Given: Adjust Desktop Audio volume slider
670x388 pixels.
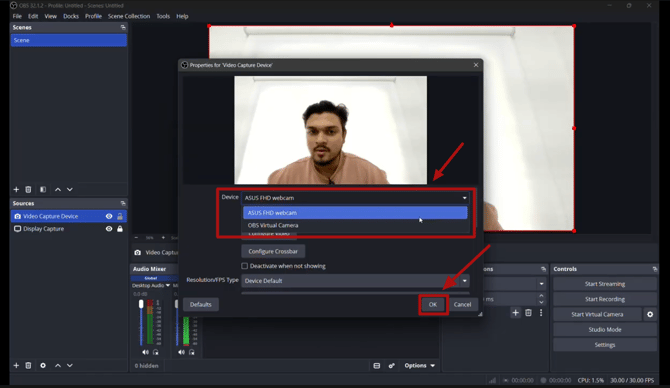Looking at the screenshot, I should 141,304.
